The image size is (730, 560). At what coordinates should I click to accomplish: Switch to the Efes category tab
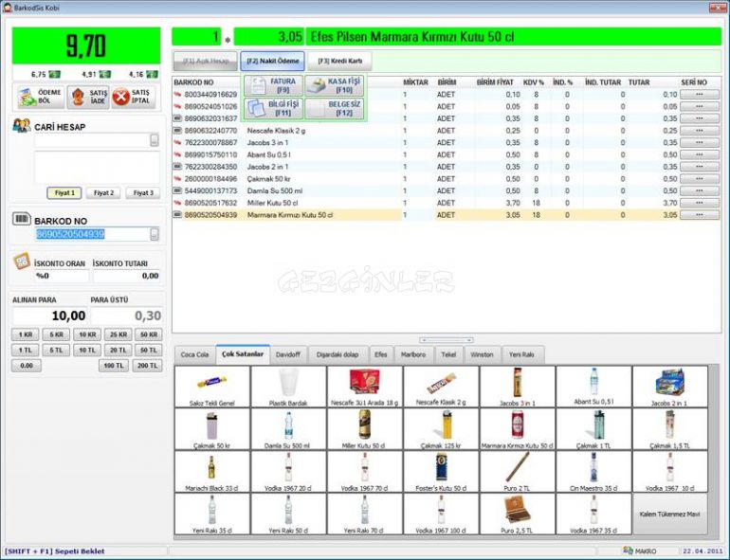(381, 354)
